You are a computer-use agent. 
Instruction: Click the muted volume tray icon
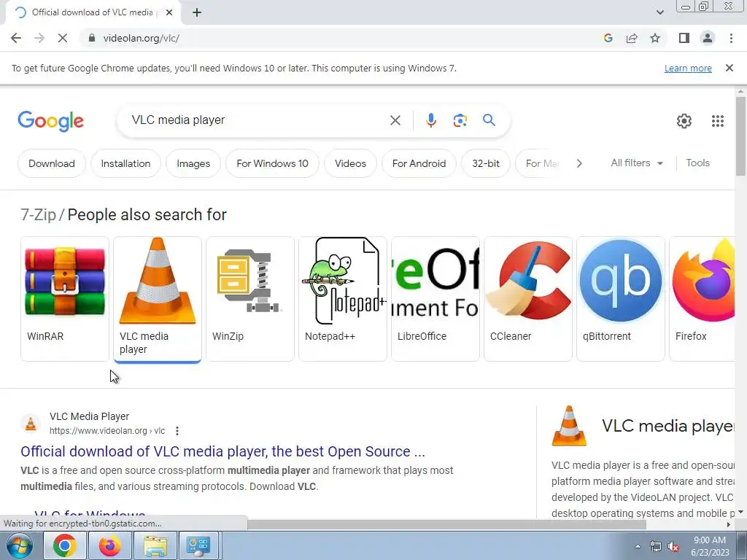click(x=673, y=547)
